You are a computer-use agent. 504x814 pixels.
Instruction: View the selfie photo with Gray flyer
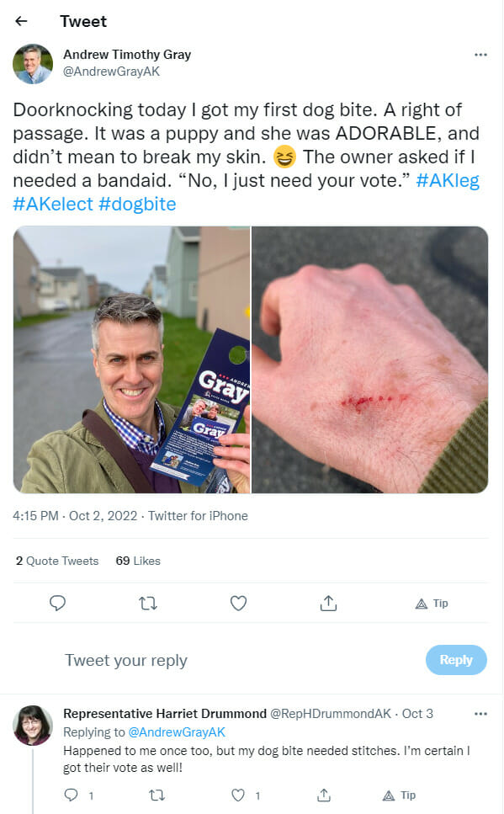pos(132,359)
